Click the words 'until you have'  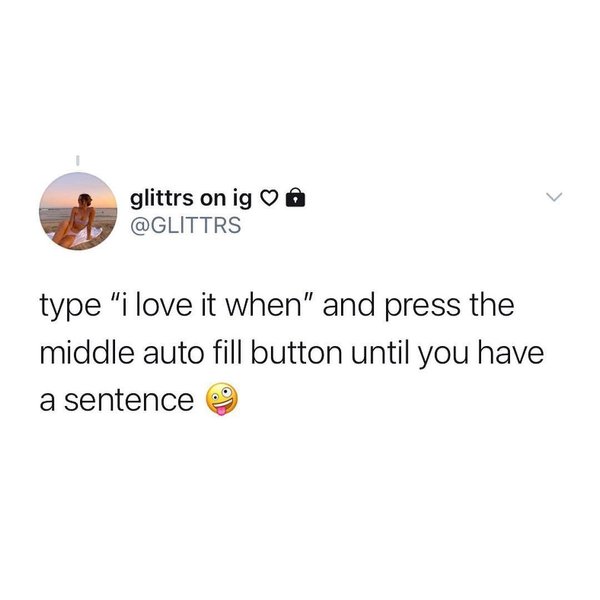tap(448, 354)
